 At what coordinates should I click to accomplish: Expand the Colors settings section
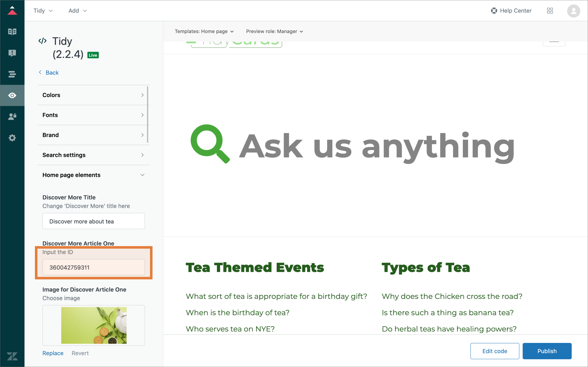(x=93, y=95)
